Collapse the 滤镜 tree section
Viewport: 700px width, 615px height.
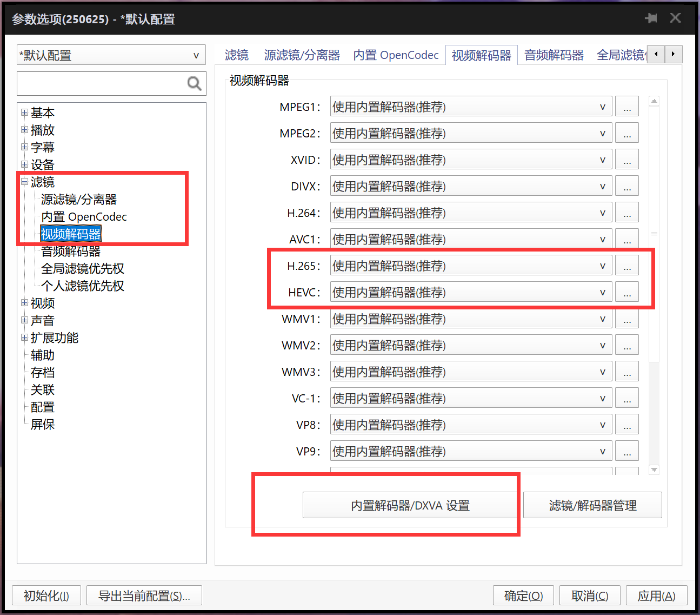(25, 182)
